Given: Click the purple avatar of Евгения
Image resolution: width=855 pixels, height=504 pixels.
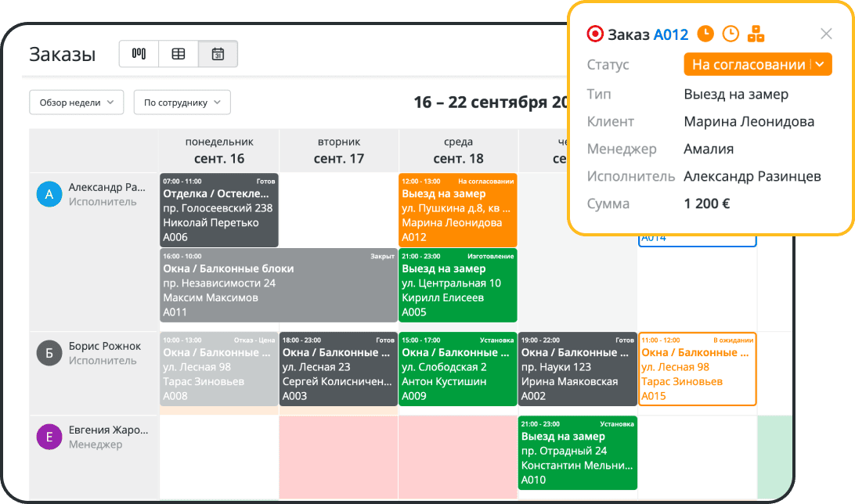Looking at the screenshot, I should [x=49, y=437].
